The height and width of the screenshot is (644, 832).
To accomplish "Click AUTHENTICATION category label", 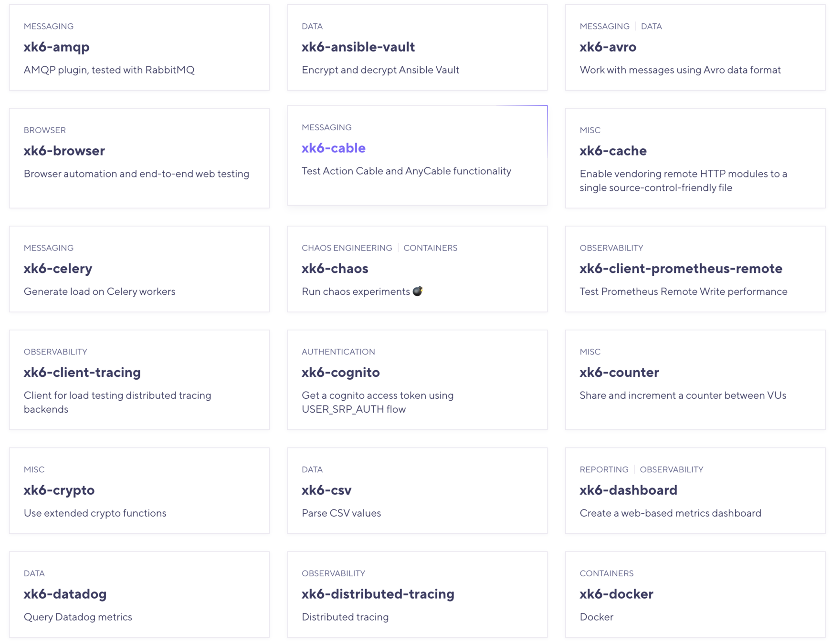I will pos(338,352).
